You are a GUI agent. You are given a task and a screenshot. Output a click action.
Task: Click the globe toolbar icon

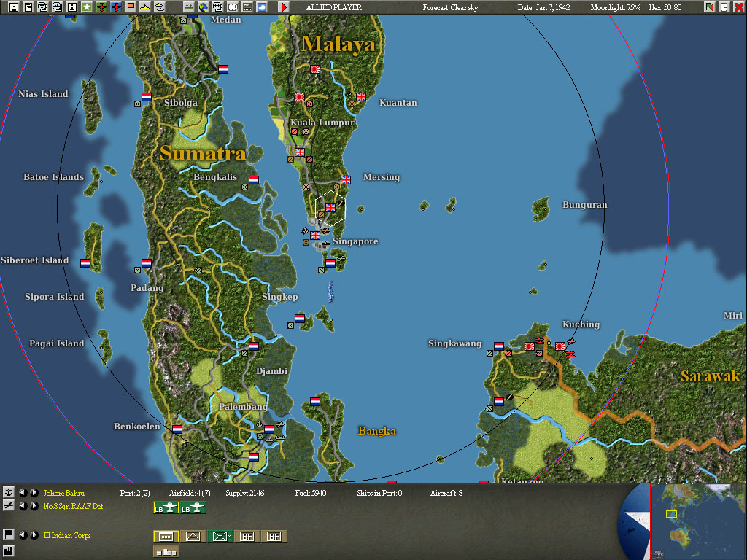pos(204,7)
